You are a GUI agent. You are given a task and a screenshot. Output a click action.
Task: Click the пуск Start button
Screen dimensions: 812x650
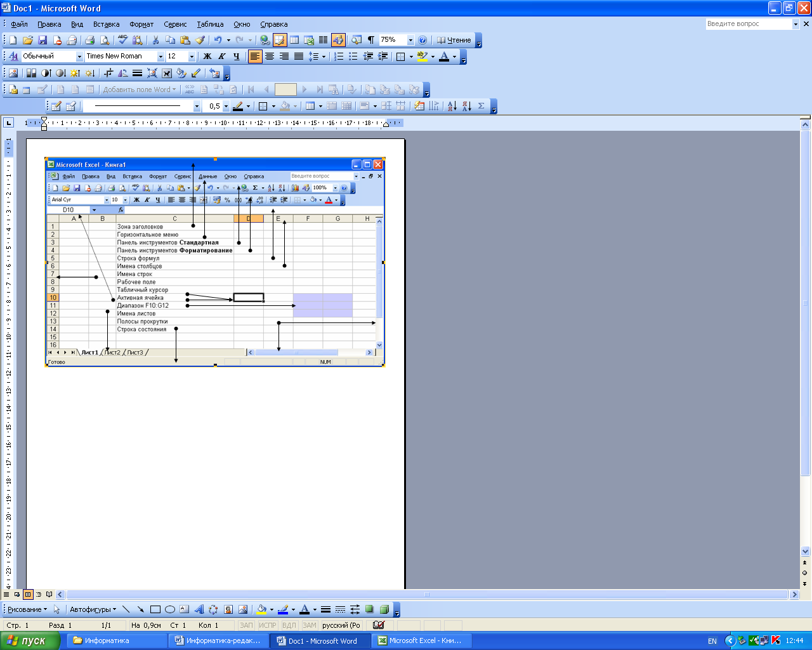30,640
